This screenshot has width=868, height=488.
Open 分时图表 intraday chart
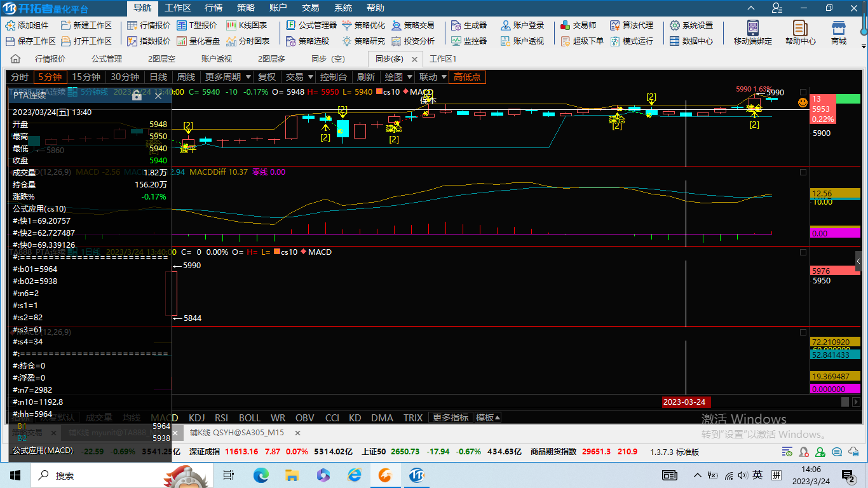[247, 41]
